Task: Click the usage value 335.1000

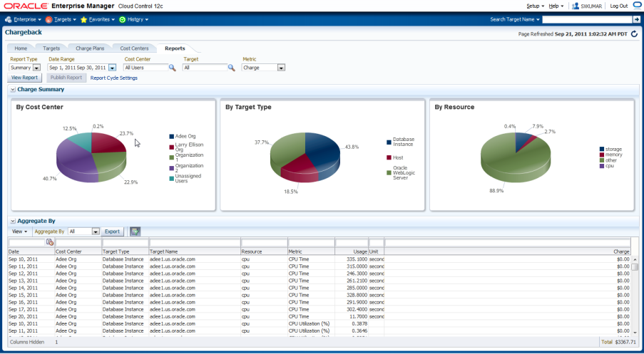Action: pos(357,259)
